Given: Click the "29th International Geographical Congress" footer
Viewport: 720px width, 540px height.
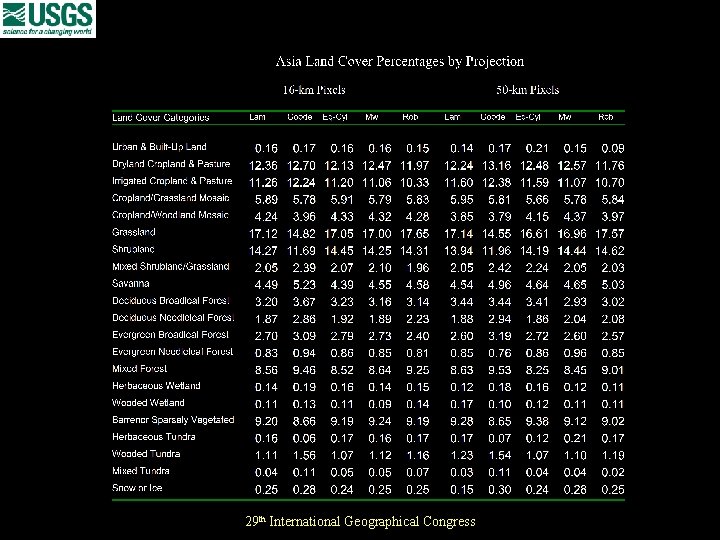Looking at the screenshot, I should click(360, 521).
